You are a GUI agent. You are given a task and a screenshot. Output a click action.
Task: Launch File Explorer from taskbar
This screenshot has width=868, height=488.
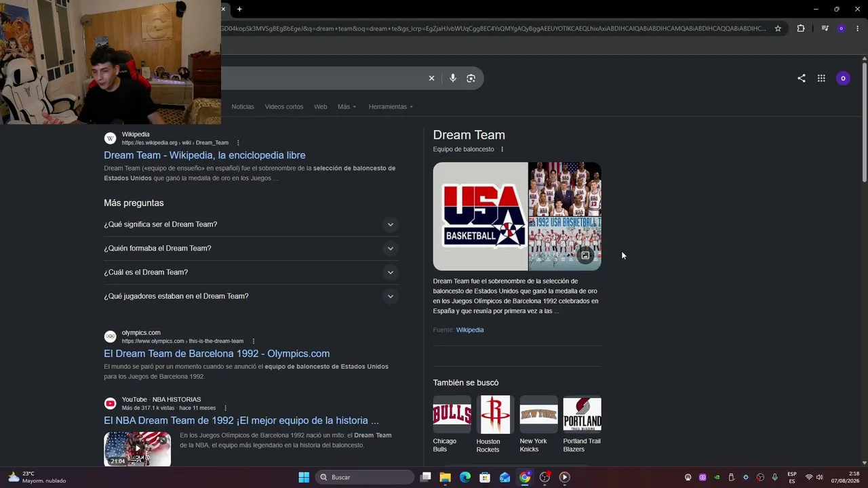445,477
